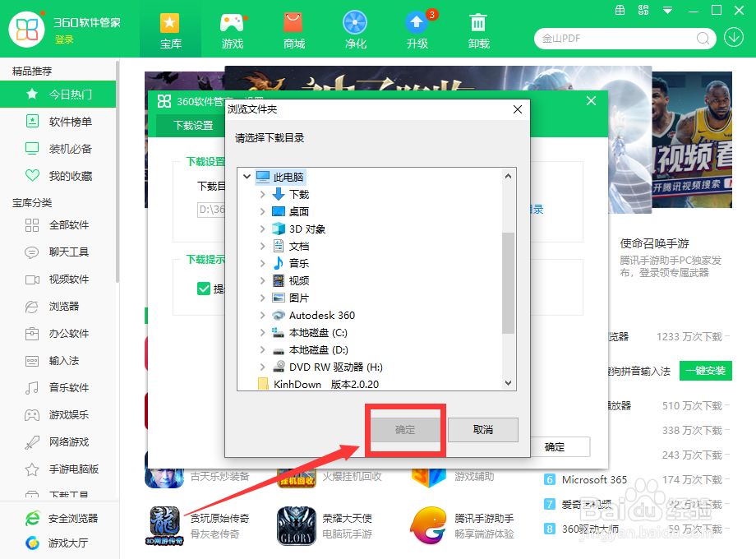This screenshot has height=559, width=756.
Task: Toggle the 提 download prompt checkbox
Action: (x=204, y=289)
